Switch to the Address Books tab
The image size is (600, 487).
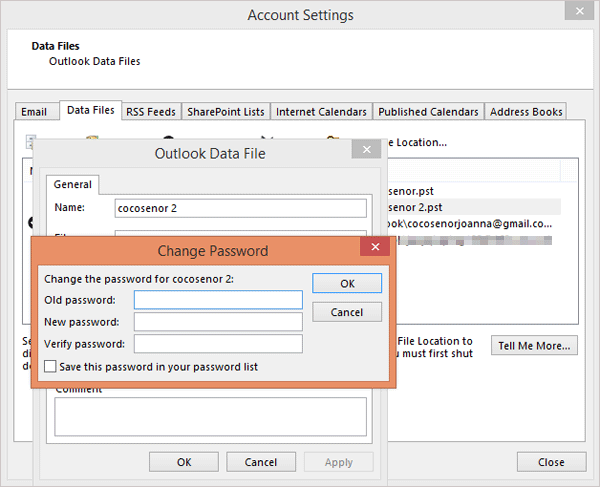tap(526, 112)
